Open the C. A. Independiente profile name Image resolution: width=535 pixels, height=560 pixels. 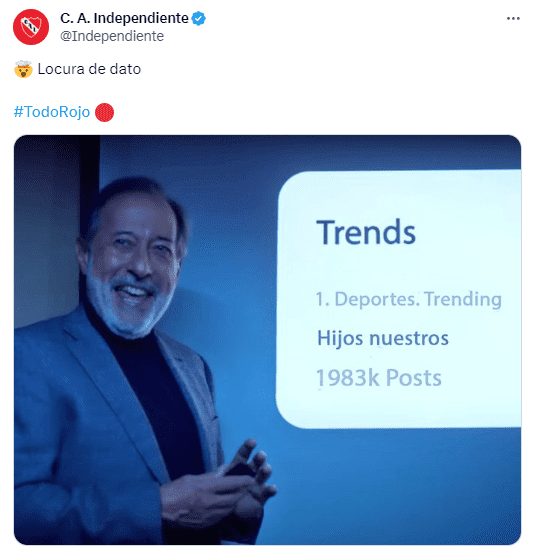tap(124, 18)
